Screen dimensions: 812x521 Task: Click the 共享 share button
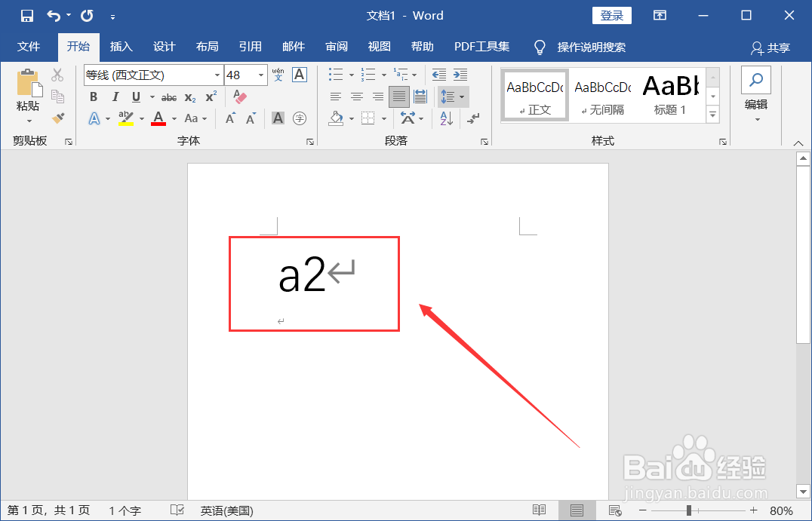click(770, 48)
